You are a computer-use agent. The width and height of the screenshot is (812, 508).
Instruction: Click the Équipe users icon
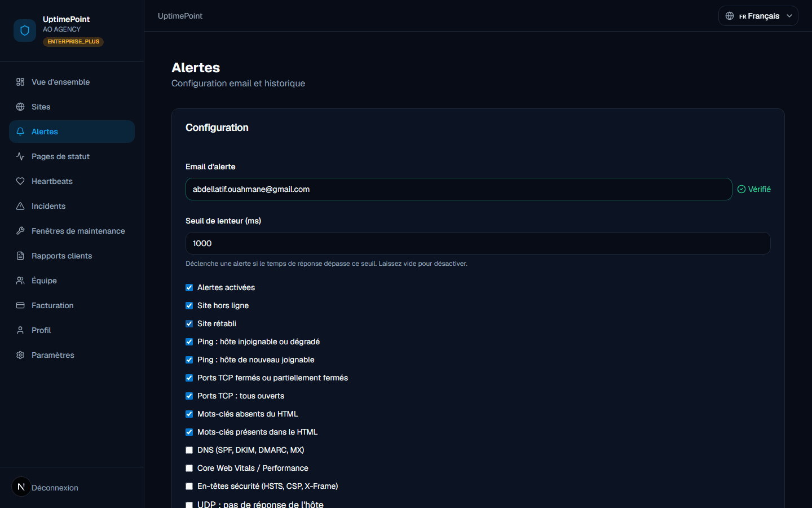[x=20, y=281]
